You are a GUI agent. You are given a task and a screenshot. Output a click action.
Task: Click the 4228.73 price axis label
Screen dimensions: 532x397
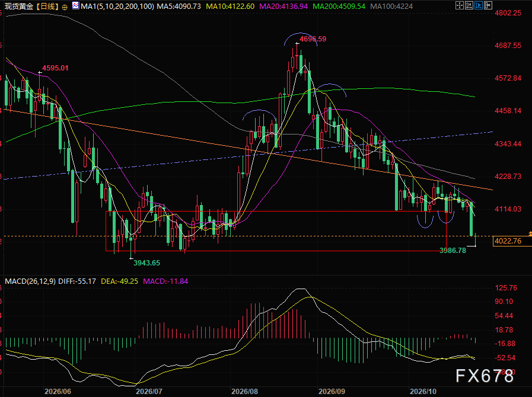tap(508, 177)
